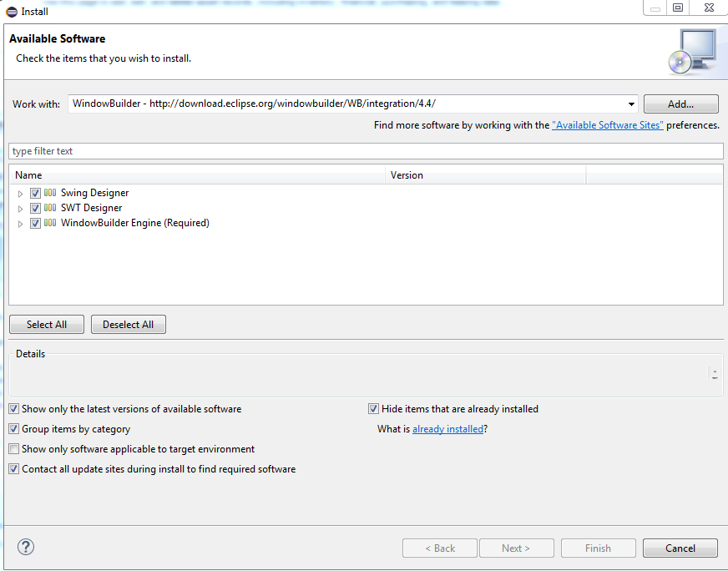
Task: Click Select All button
Action: (x=47, y=325)
